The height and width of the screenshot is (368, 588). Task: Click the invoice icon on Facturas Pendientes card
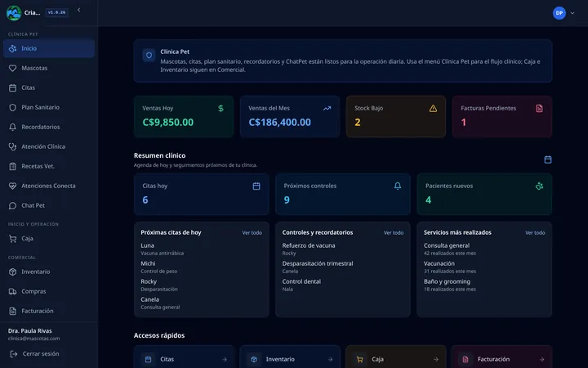click(539, 108)
